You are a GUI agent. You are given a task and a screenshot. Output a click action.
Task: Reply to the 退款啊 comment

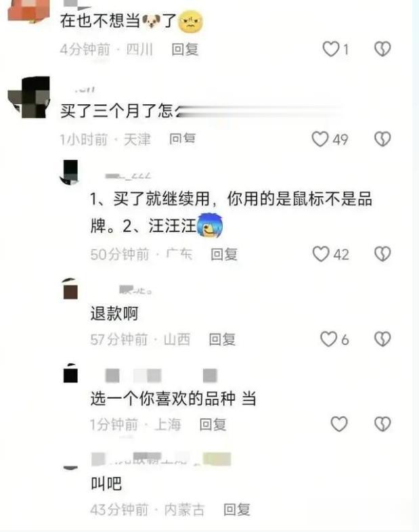(222, 339)
